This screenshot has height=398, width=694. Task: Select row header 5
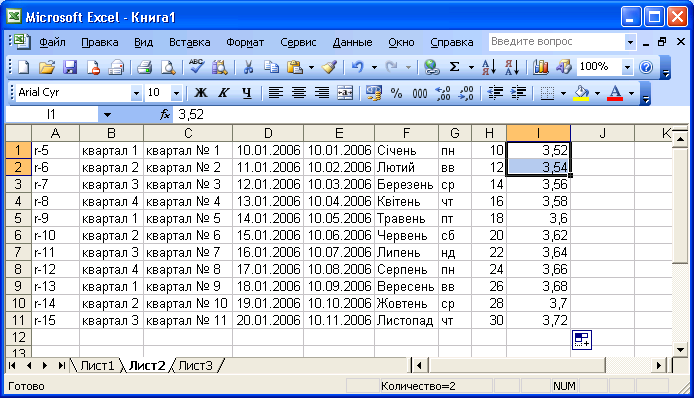pos(18,218)
